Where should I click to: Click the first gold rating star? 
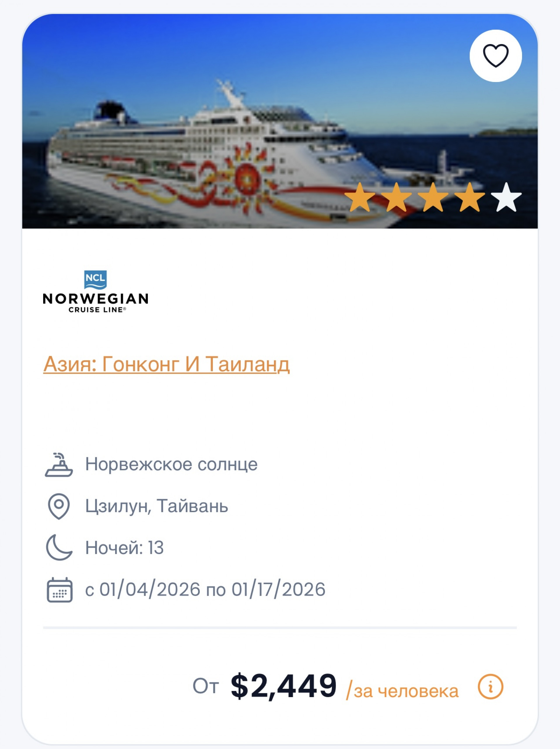[360, 198]
